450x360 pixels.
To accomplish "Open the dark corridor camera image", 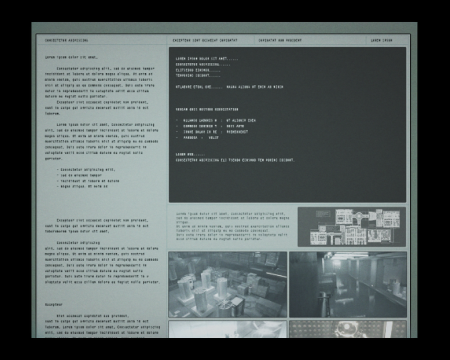I will tap(348, 284).
